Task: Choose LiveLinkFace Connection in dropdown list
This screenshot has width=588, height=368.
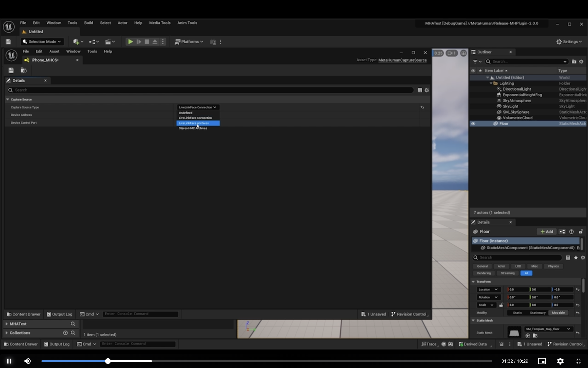Action: point(198,118)
